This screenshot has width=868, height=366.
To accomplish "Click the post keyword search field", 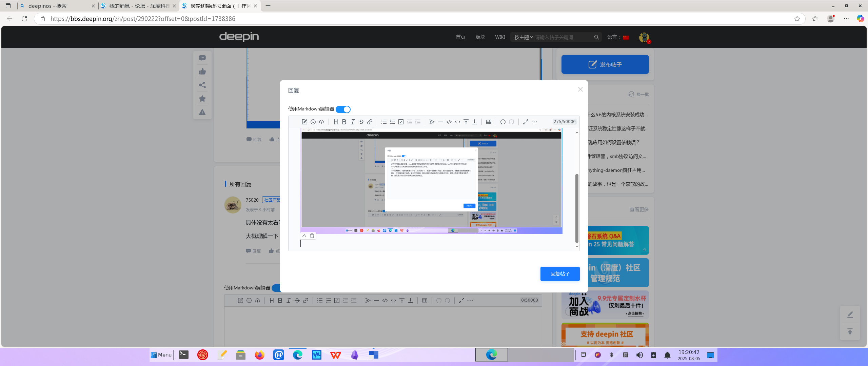I will pos(563,37).
